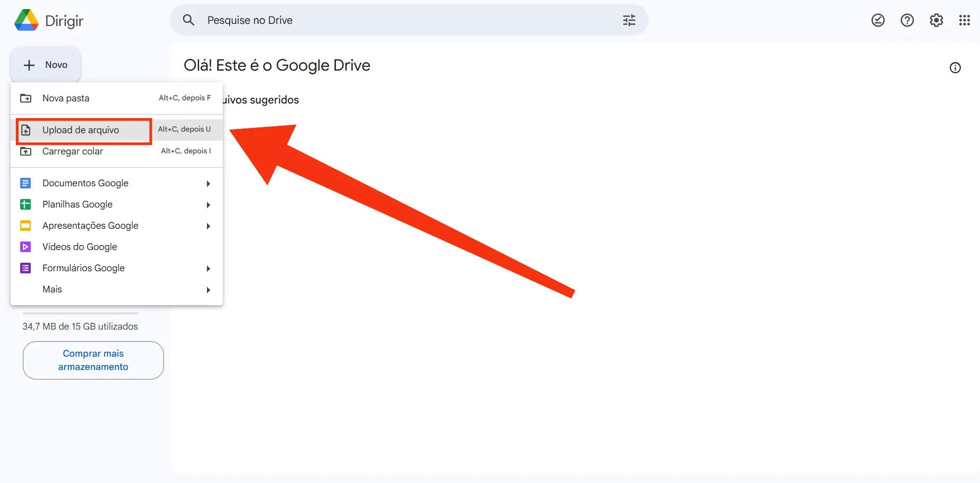Click the Comprar mais armazenamento button
This screenshot has height=483, width=980.
[x=93, y=360]
